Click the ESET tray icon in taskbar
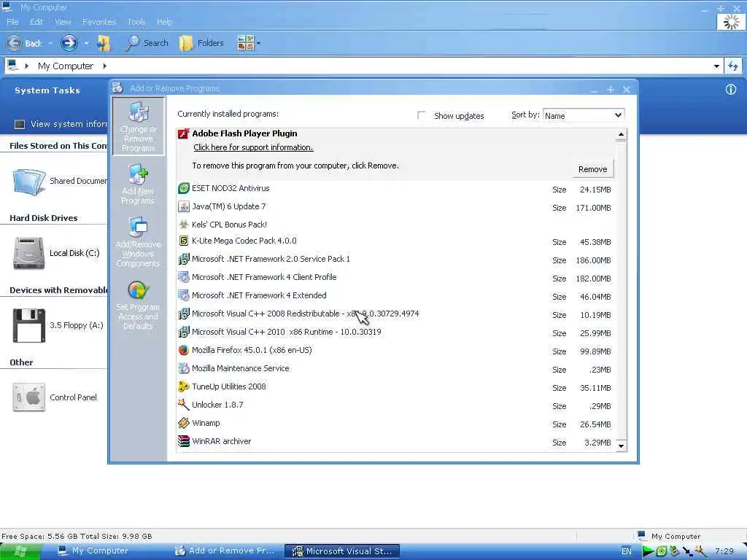The image size is (747, 560). [x=661, y=551]
